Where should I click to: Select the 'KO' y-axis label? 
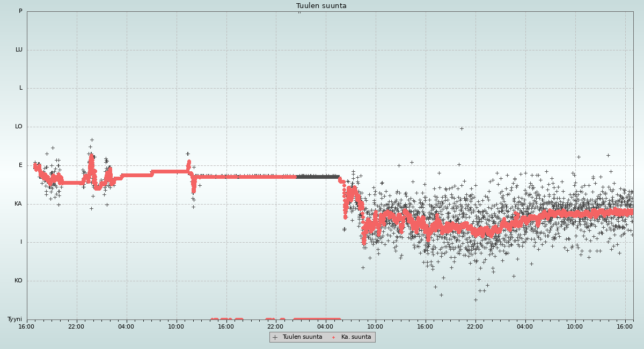[x=19, y=281]
